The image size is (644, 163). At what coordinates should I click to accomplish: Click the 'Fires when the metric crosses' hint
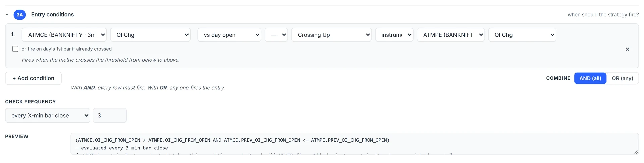101,60
